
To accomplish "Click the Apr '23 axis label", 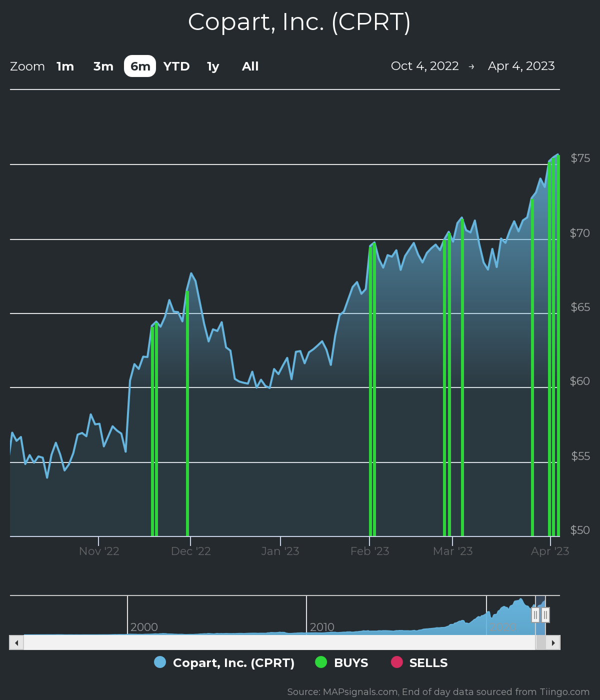I will click(x=550, y=551).
